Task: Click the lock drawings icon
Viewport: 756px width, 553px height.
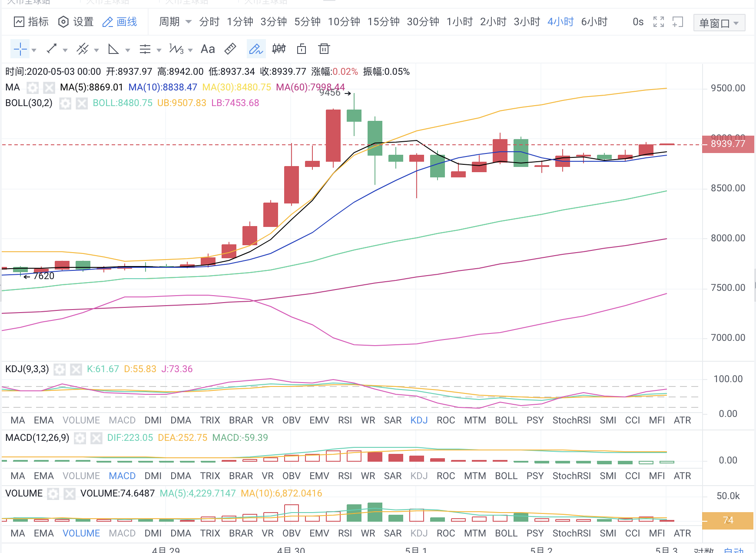Action: tap(301, 49)
